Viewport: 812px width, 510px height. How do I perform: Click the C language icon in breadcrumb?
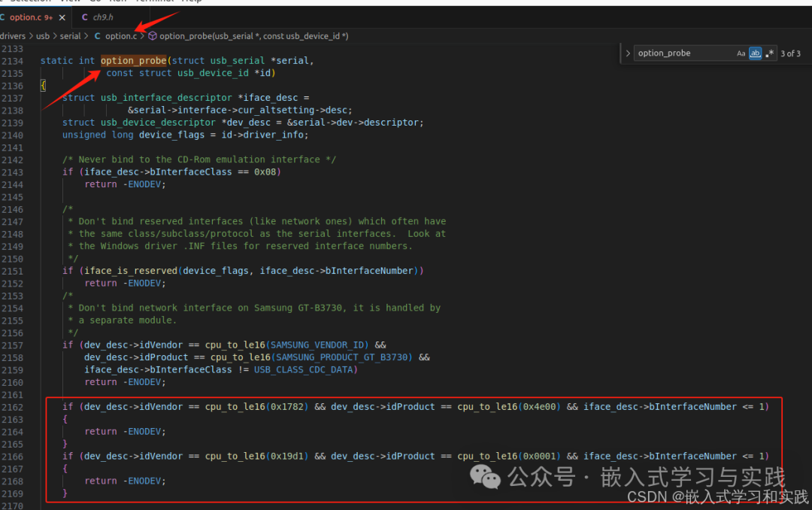pos(97,36)
